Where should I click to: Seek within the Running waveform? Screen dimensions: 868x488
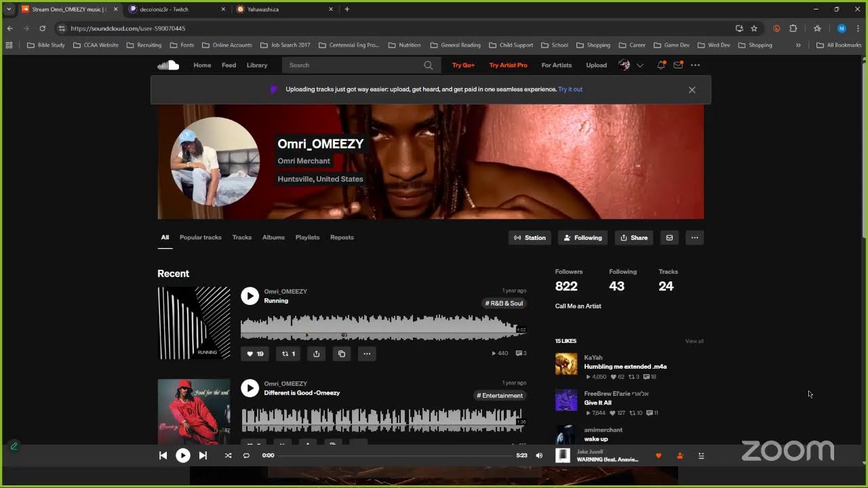(384, 327)
